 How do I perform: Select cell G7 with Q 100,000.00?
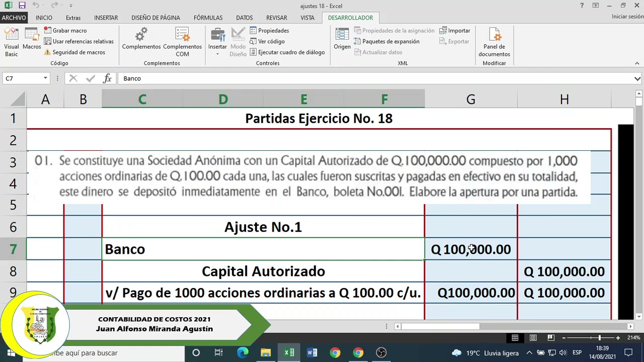[x=471, y=249]
